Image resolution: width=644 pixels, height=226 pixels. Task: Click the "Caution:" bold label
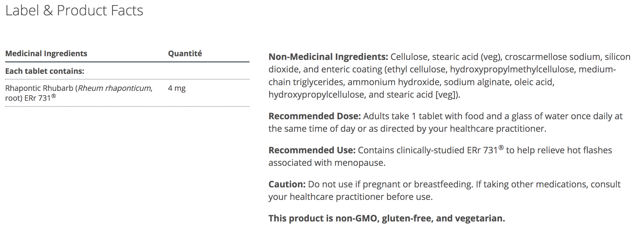(x=287, y=184)
